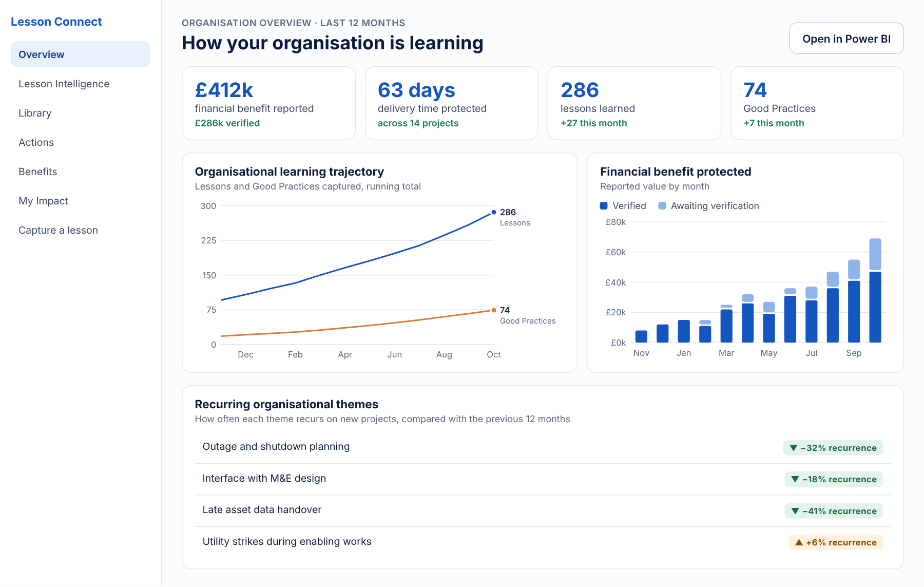Click the down triangle on −32% recurrence
924x587 pixels.
pyautogui.click(x=794, y=448)
